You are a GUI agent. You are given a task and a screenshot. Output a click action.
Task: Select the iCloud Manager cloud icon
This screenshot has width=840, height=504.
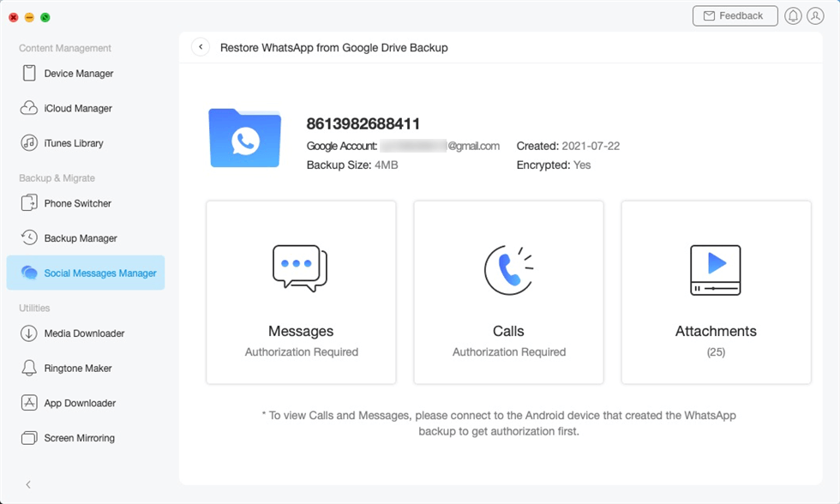(x=29, y=109)
